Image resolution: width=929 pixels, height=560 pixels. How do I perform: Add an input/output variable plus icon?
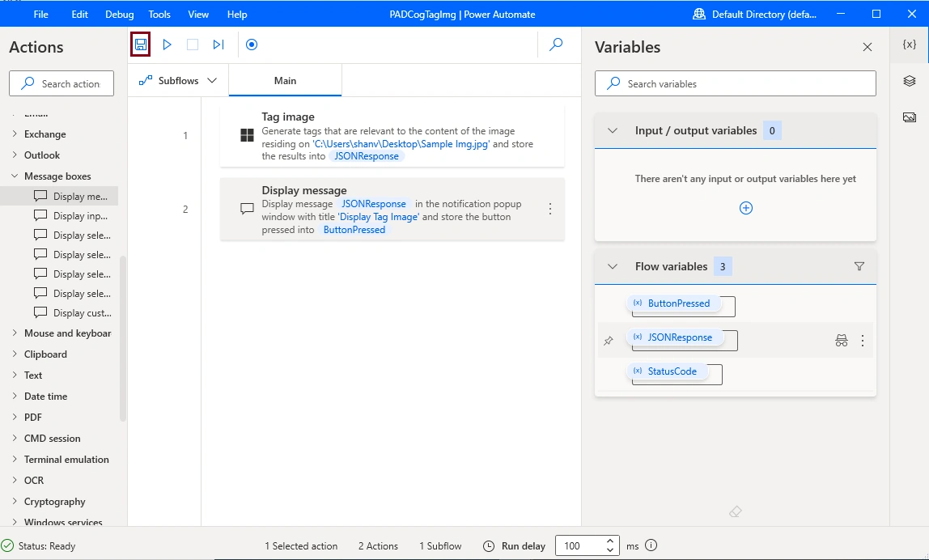[x=746, y=208]
